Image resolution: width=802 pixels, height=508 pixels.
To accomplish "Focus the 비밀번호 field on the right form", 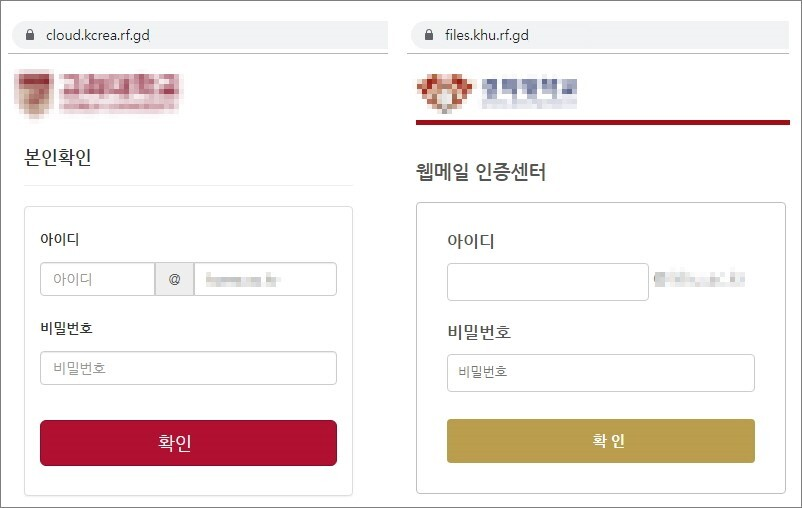I will pyautogui.click(x=600, y=373).
